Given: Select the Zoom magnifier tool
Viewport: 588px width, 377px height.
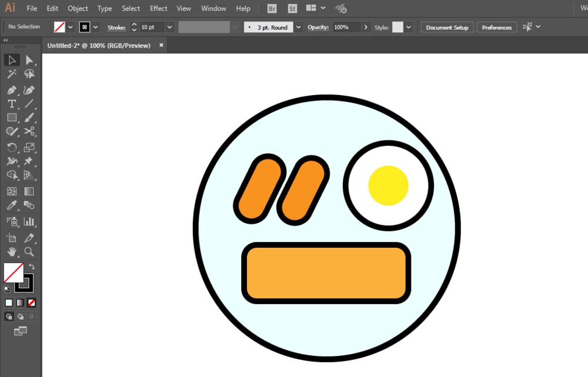Looking at the screenshot, I should (x=29, y=252).
